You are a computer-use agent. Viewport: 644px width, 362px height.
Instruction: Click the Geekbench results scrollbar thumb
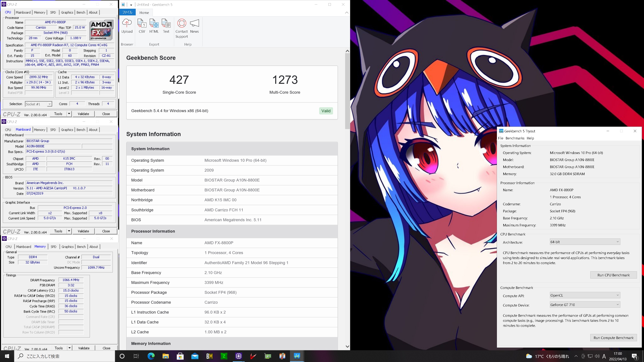click(x=347, y=91)
